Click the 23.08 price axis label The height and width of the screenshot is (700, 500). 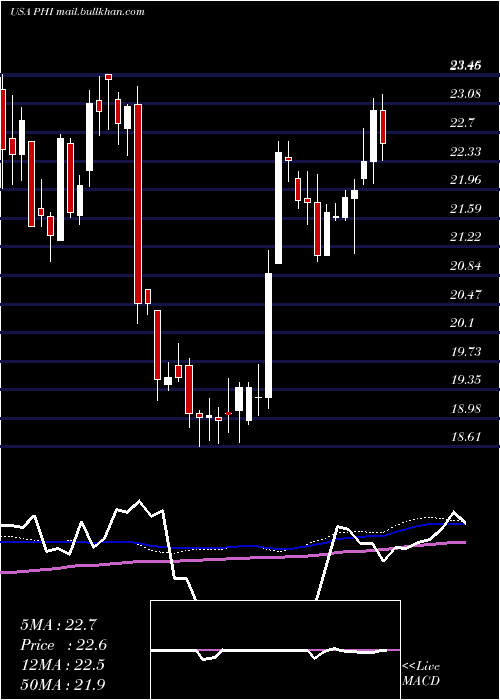[465, 94]
